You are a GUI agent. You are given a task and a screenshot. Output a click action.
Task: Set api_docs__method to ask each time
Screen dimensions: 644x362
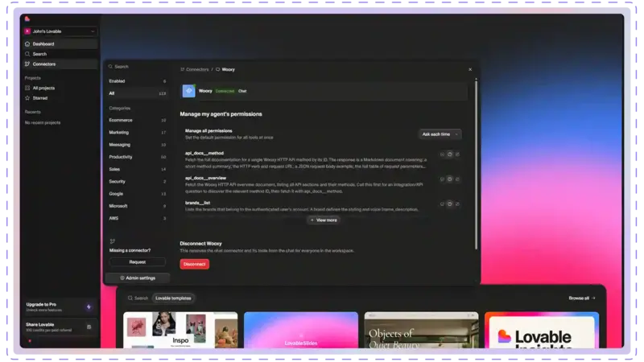point(450,154)
